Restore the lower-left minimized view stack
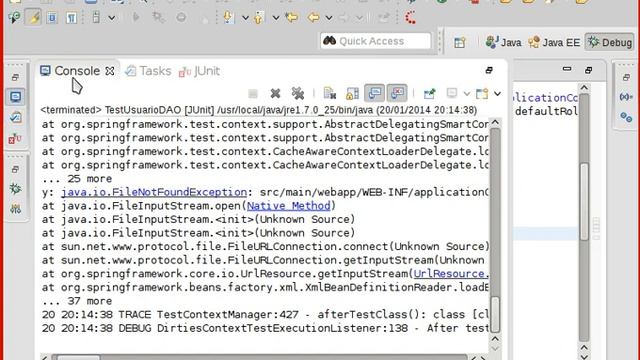 click(15, 169)
